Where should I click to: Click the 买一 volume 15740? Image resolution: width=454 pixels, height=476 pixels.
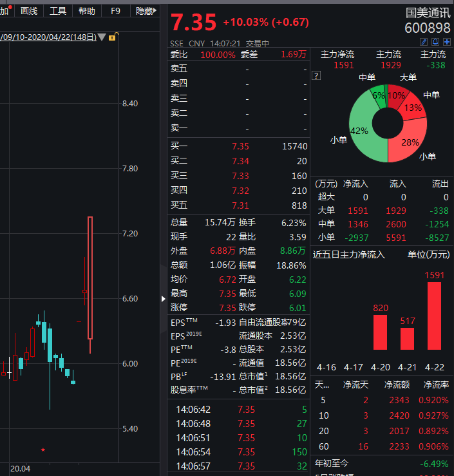[295, 146]
